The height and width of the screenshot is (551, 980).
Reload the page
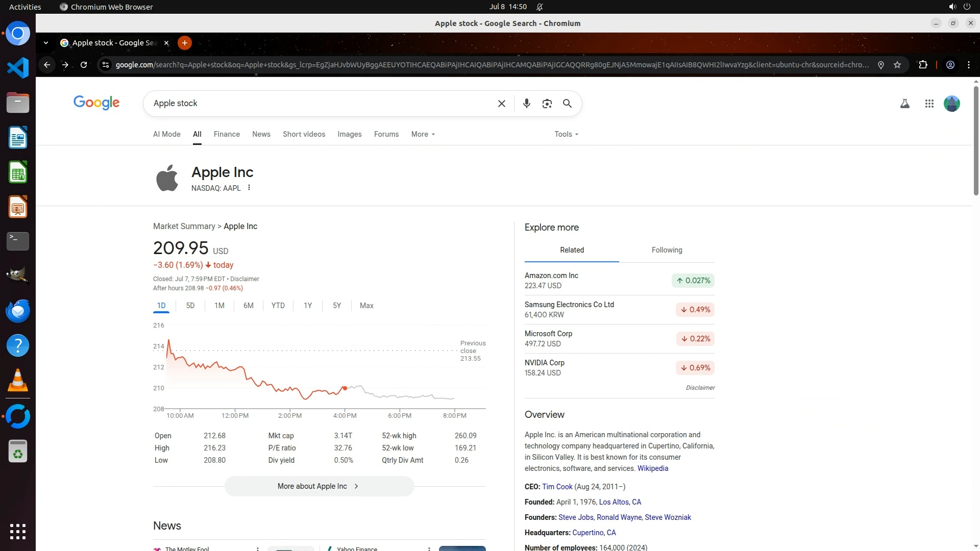coord(84,65)
